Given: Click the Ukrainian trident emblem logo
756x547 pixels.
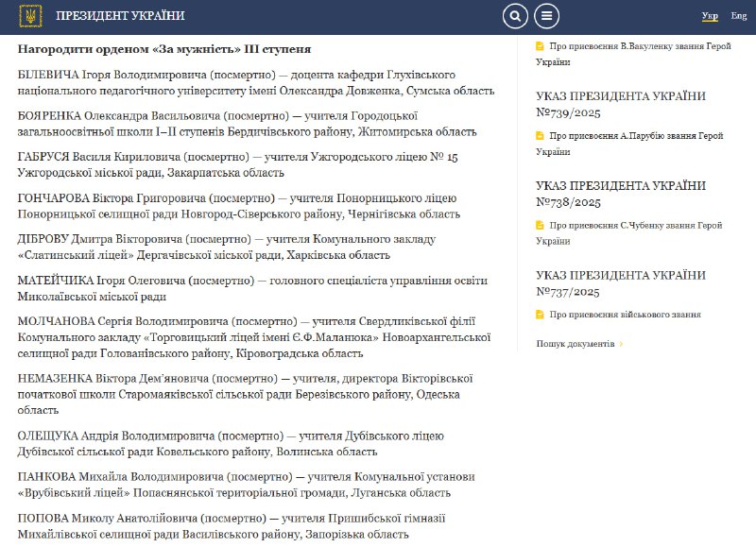Looking at the screenshot, I should tap(30, 16).
